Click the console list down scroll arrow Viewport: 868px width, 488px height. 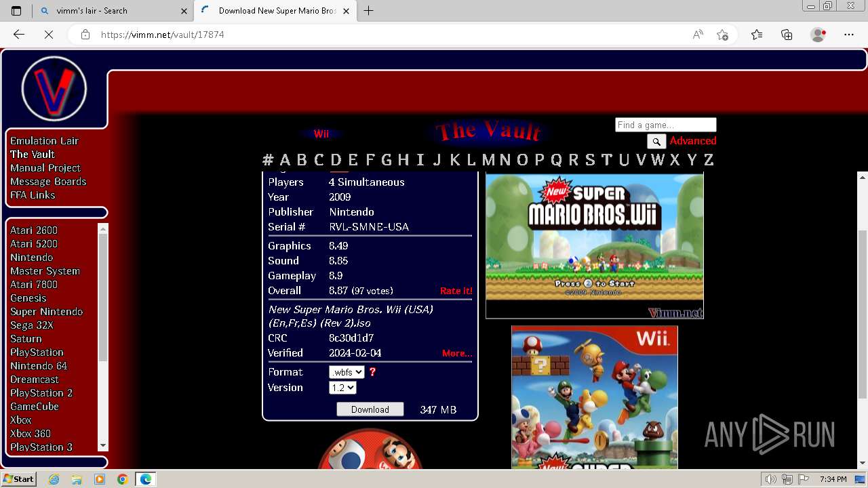click(x=103, y=445)
